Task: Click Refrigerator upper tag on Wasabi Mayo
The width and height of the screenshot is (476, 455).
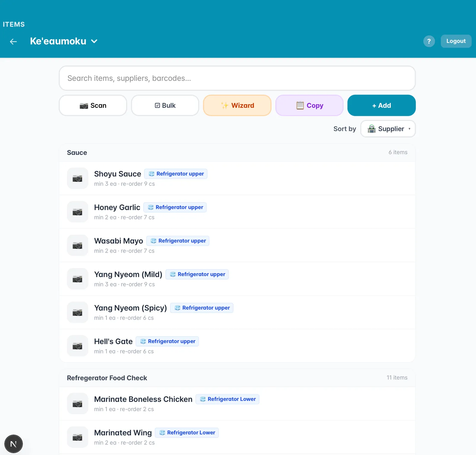Action: tap(178, 241)
